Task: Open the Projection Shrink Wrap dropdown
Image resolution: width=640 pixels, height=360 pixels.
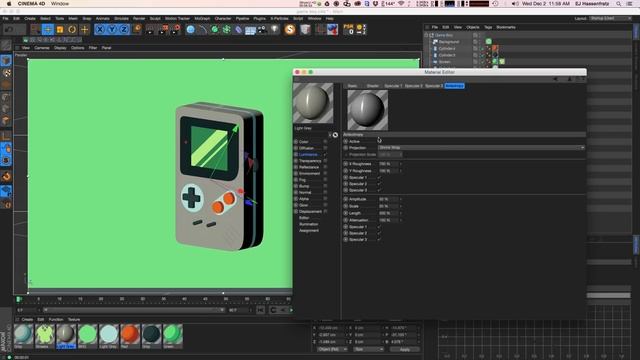Action: pos(481,147)
